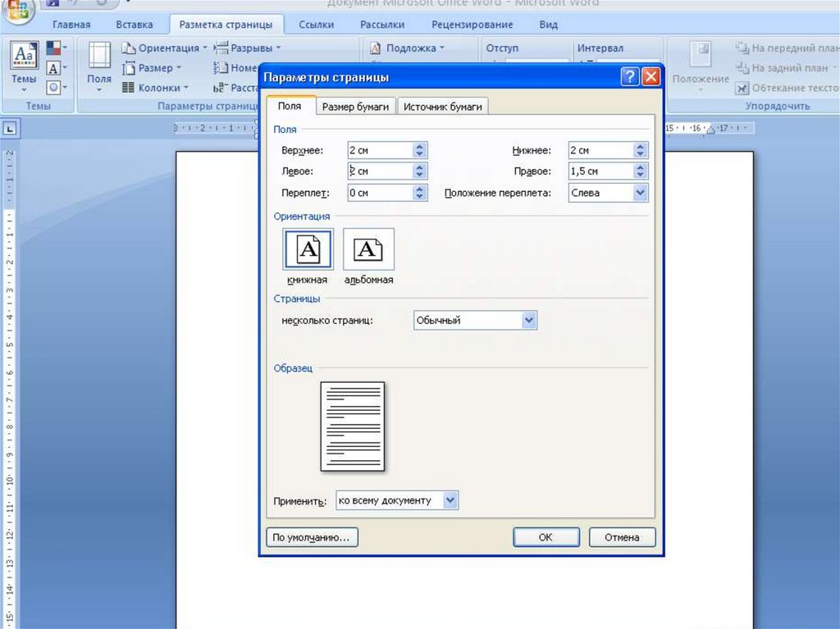Click the Watermark (Подложка) ribbon button
840x629 pixels.
click(408, 48)
